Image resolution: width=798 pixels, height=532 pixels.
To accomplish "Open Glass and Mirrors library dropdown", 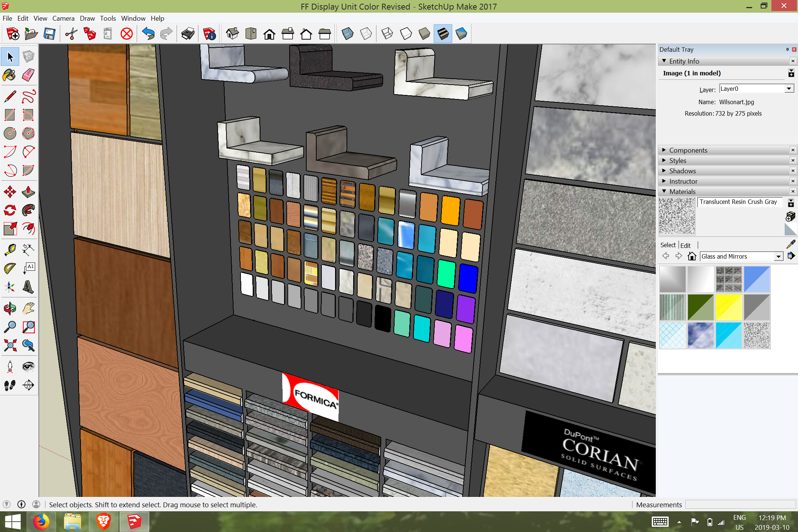I will [x=778, y=256].
